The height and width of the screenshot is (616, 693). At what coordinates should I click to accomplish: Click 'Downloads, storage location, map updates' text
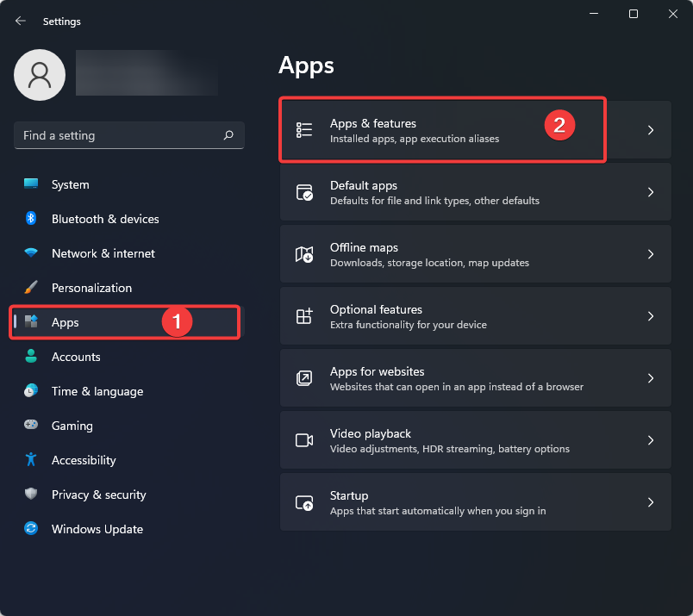click(429, 263)
